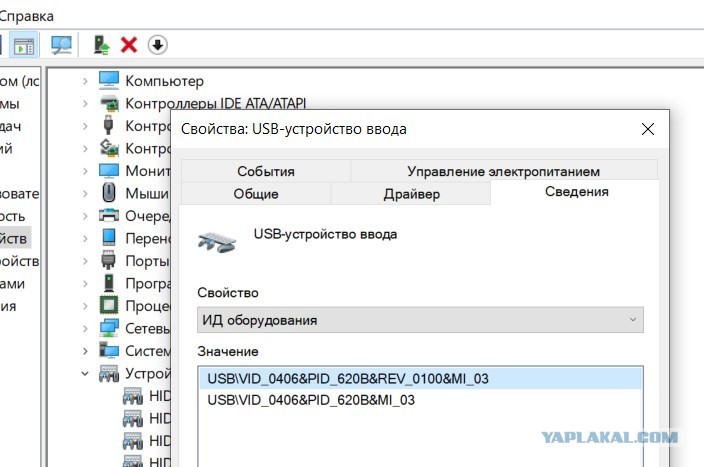Click the printer icon for Очереди печати

(x=109, y=216)
